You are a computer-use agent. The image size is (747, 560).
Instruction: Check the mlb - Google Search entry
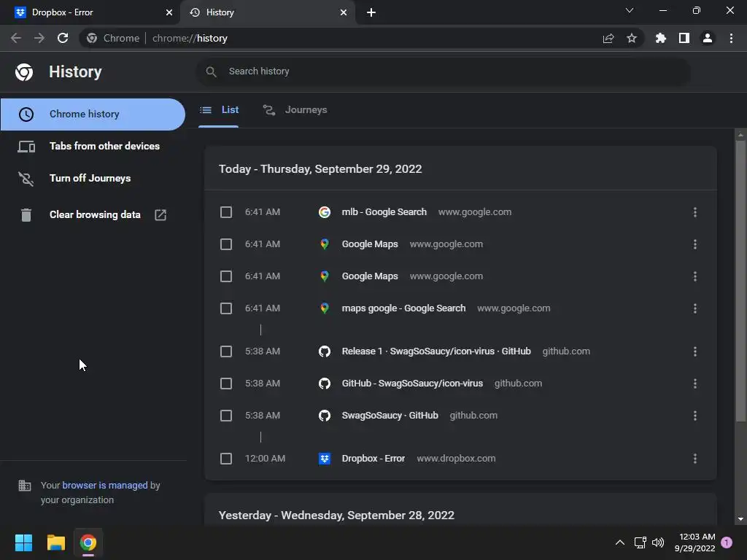click(x=226, y=212)
